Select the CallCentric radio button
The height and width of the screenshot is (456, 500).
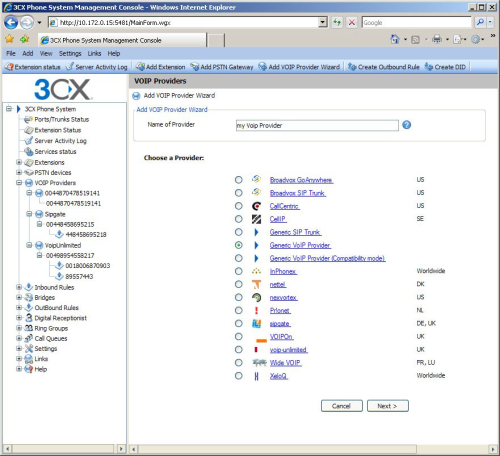coord(238,206)
